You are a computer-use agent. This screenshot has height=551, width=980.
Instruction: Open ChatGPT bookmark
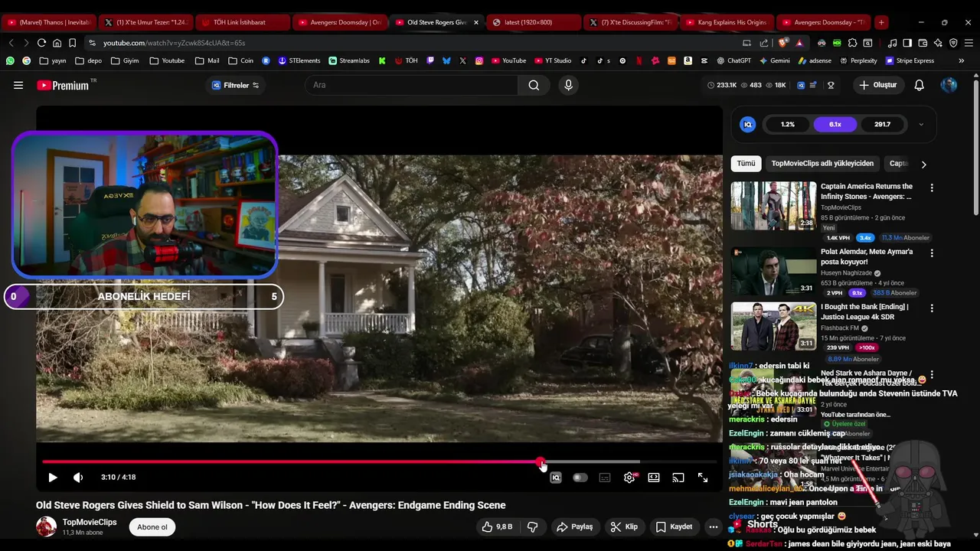coord(733,60)
